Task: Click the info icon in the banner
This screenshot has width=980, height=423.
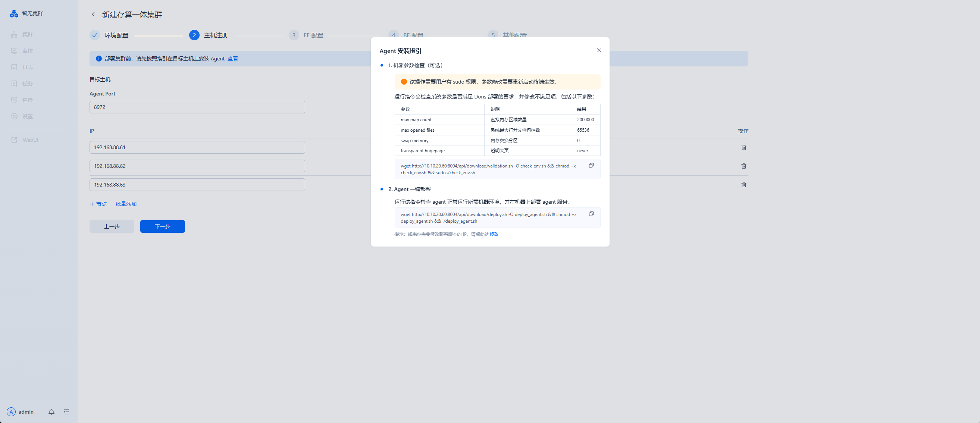Action: pos(98,59)
